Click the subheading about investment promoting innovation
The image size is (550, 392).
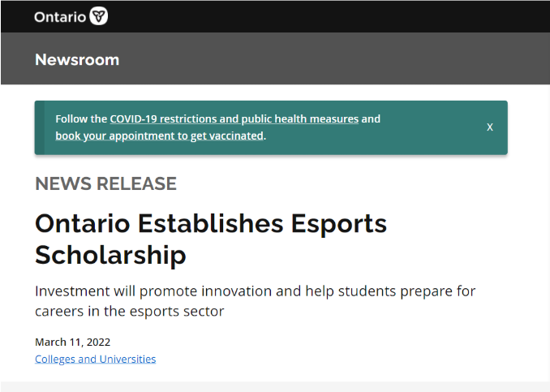tap(255, 291)
